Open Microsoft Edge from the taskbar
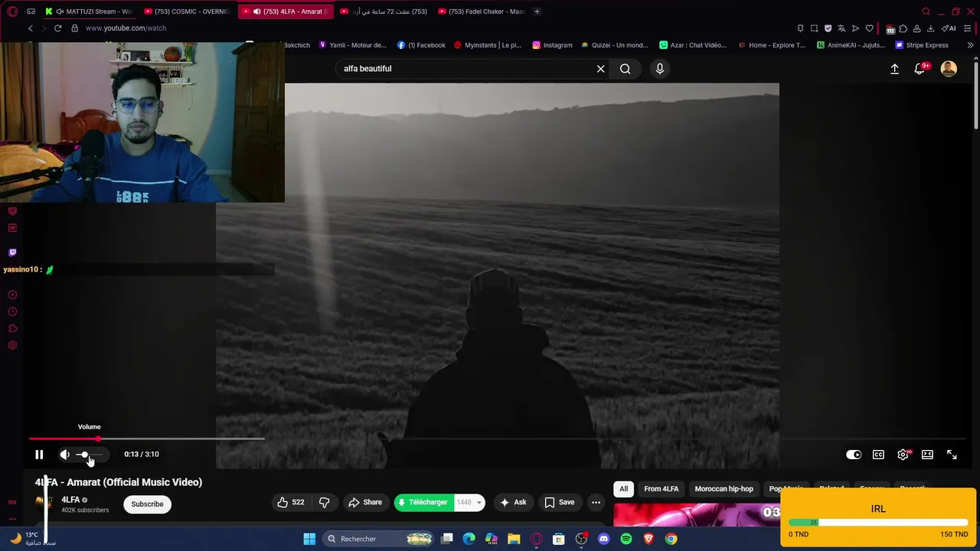 point(469,539)
